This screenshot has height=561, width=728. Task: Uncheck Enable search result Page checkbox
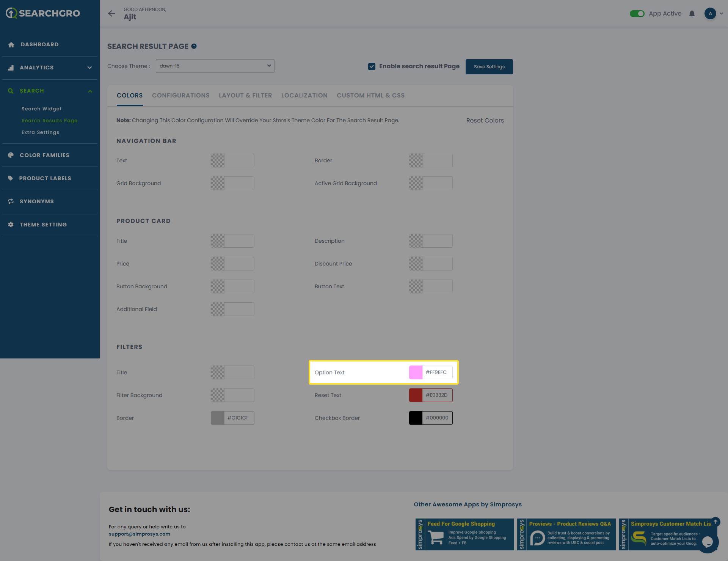tap(372, 66)
